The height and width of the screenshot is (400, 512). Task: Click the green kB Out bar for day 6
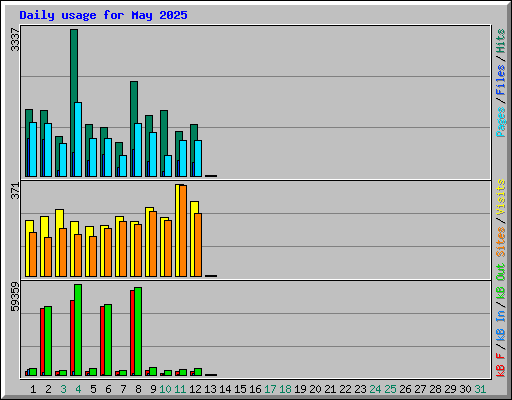pyautogui.click(x=108, y=340)
